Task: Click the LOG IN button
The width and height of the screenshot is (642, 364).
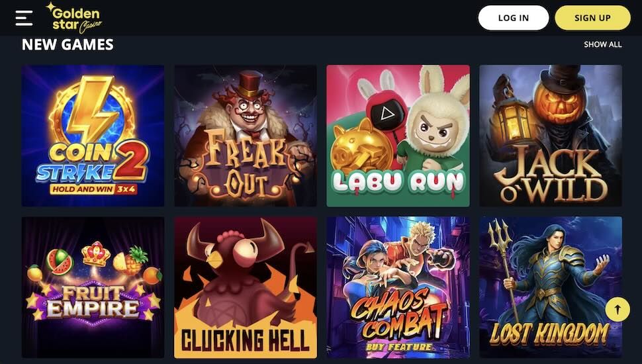Action: point(514,18)
